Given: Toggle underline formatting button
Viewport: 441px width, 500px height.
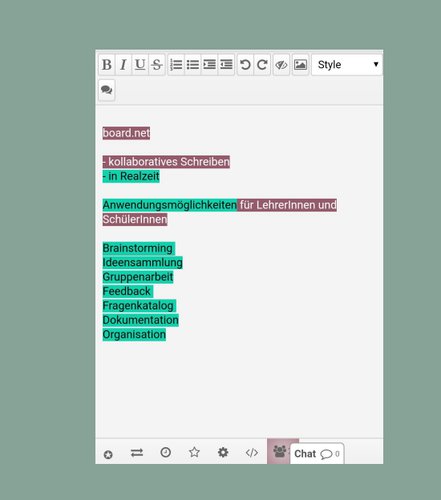Looking at the screenshot, I should coord(140,65).
